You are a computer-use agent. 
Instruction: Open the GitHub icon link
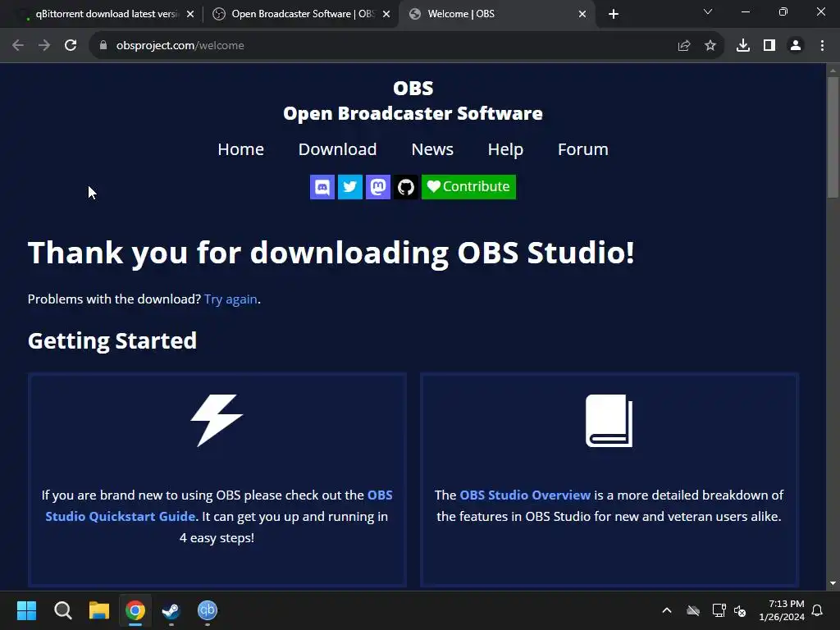[x=405, y=187]
